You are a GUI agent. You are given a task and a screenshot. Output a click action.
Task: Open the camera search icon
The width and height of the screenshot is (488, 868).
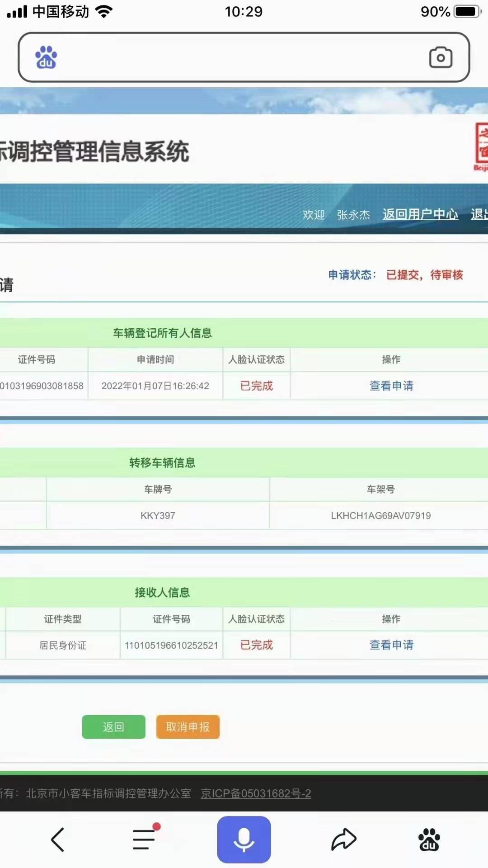[441, 57]
